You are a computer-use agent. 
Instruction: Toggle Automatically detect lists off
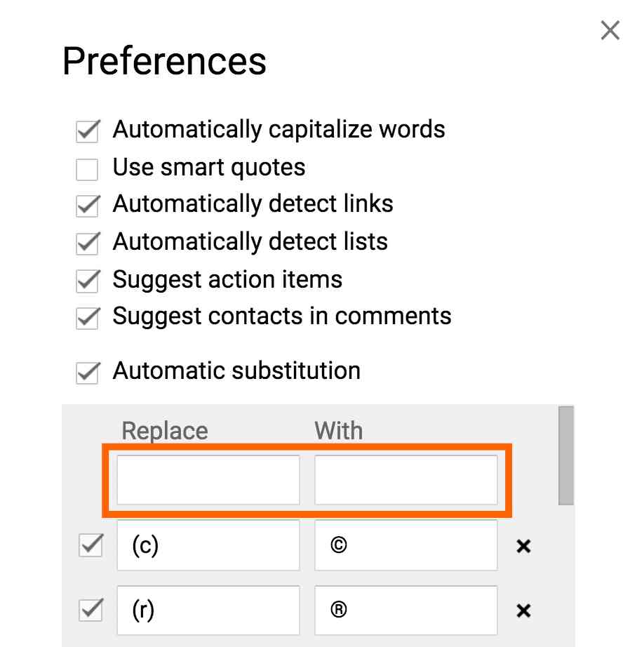(x=86, y=243)
